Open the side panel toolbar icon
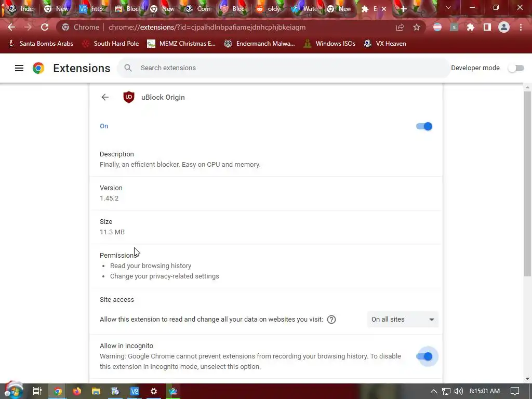Image resolution: width=532 pixels, height=399 pixels. [x=487, y=27]
